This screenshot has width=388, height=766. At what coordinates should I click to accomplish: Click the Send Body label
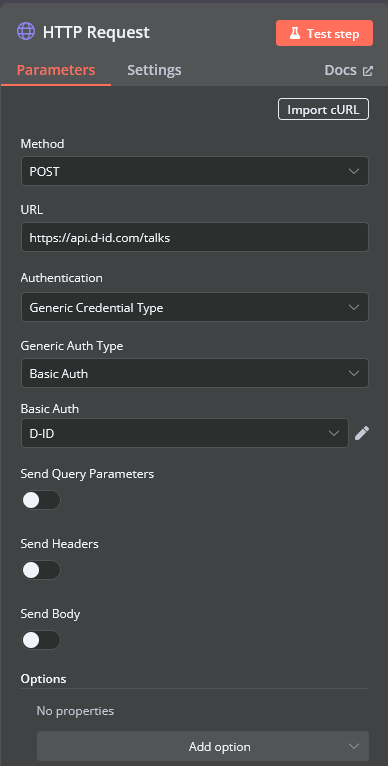coord(50,614)
